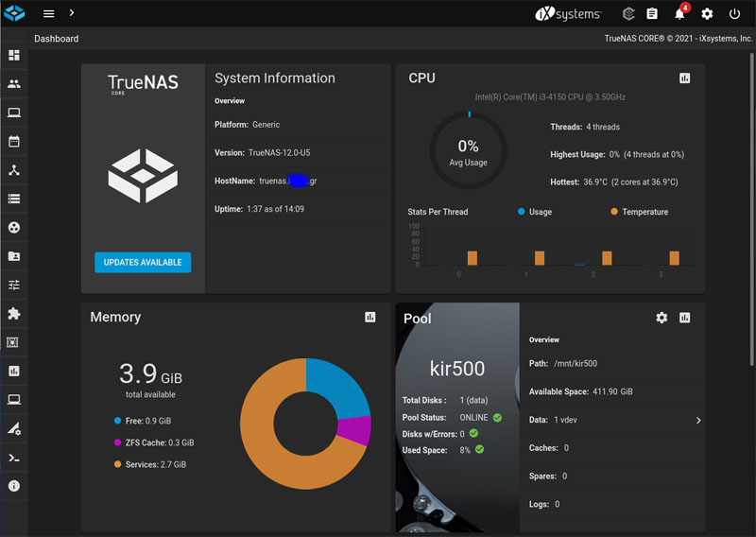Click the Pool Status ONLINE check mark
This screenshot has width=756, height=537.
tap(498, 417)
